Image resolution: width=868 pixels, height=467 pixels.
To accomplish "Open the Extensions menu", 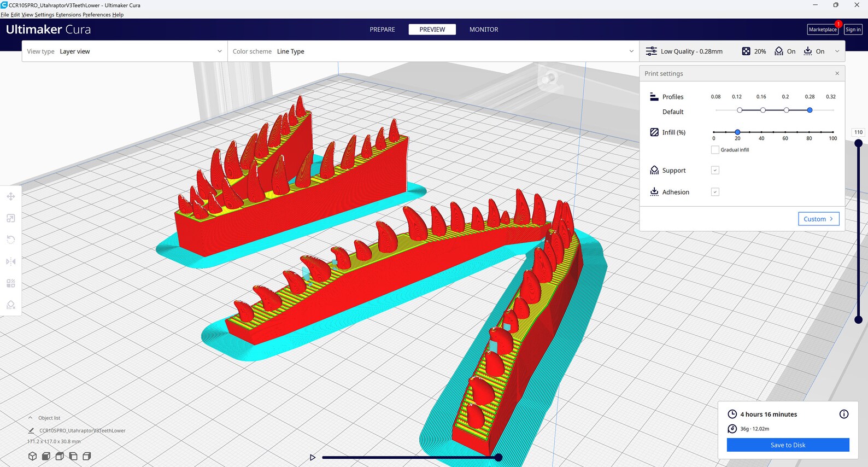I will click(x=68, y=15).
